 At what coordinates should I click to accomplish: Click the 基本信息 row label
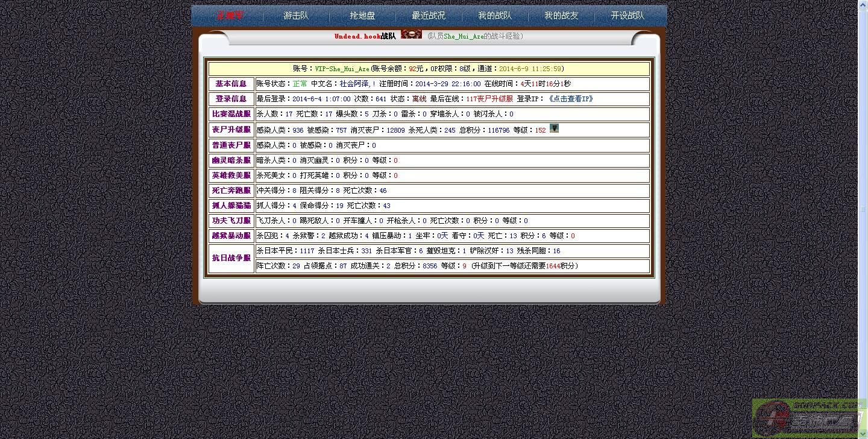[231, 84]
